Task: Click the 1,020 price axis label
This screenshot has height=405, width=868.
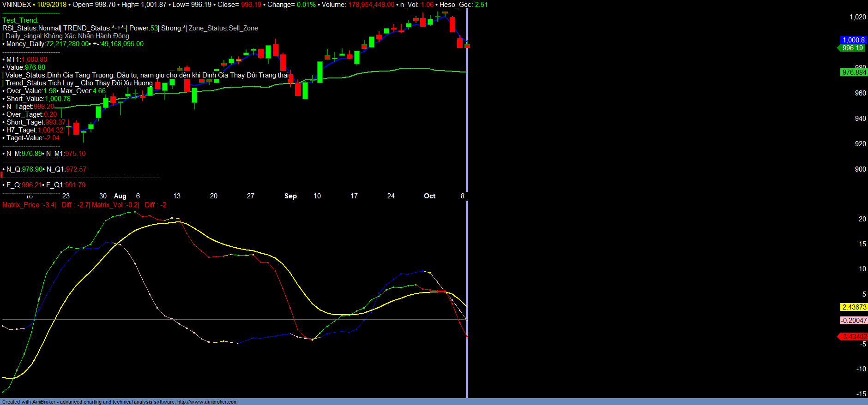Action: point(857,17)
